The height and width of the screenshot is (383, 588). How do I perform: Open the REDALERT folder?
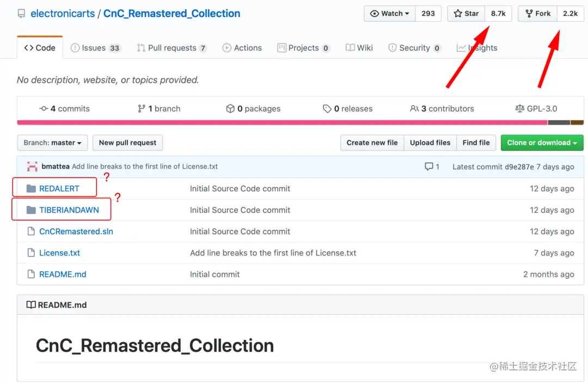[59, 189]
